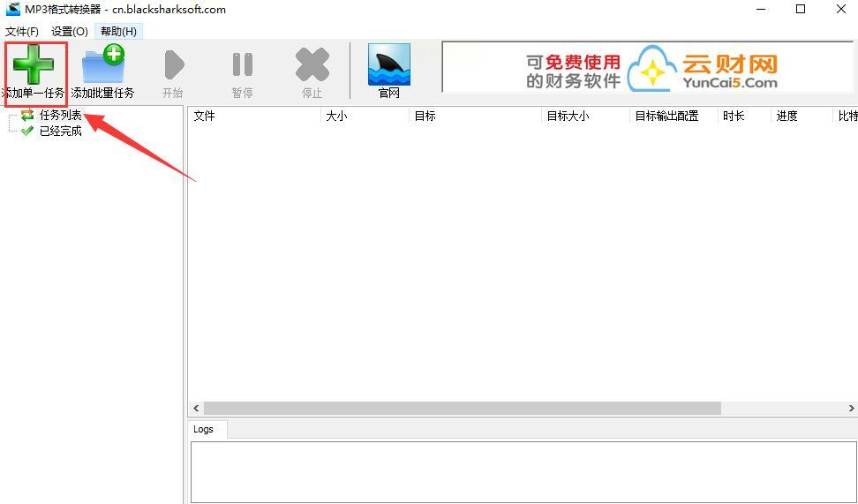Click the 目标输出配置 column header
The image size is (858, 504).
[x=674, y=116]
